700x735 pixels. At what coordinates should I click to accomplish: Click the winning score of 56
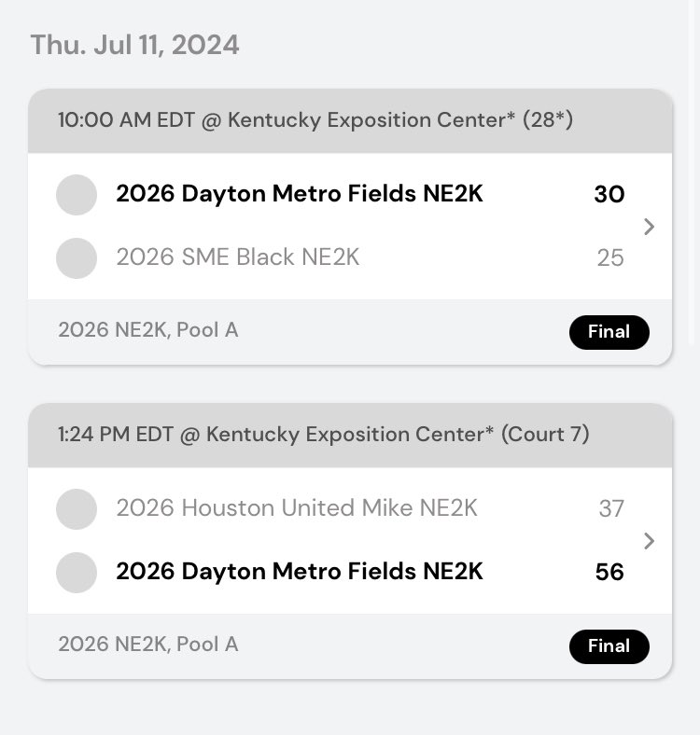tap(609, 572)
